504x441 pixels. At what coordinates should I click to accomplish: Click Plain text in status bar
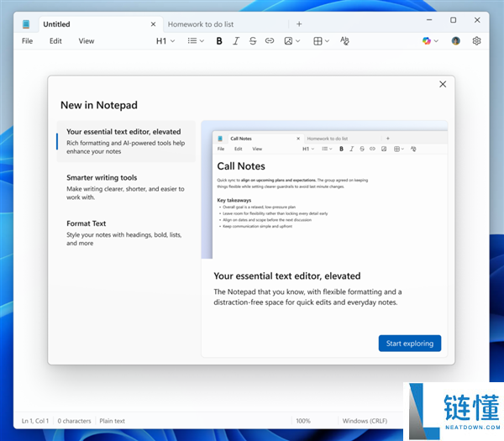(x=113, y=421)
